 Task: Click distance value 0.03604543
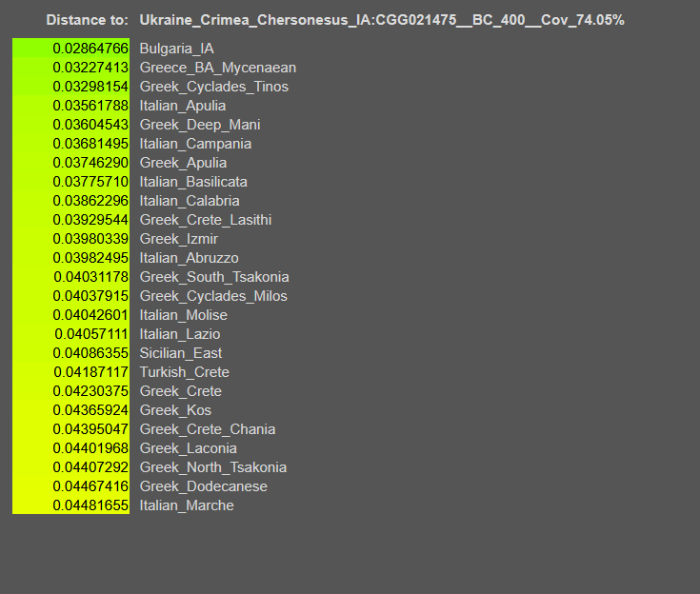tap(90, 125)
